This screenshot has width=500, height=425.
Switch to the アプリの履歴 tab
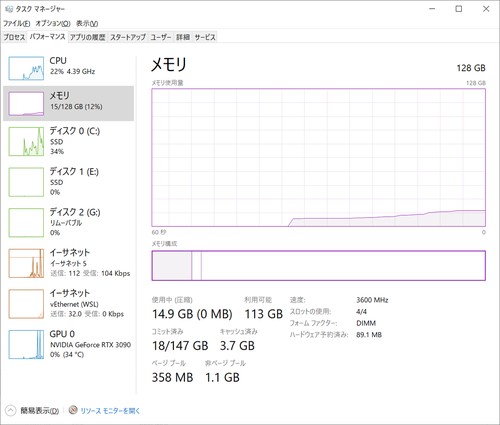point(88,37)
